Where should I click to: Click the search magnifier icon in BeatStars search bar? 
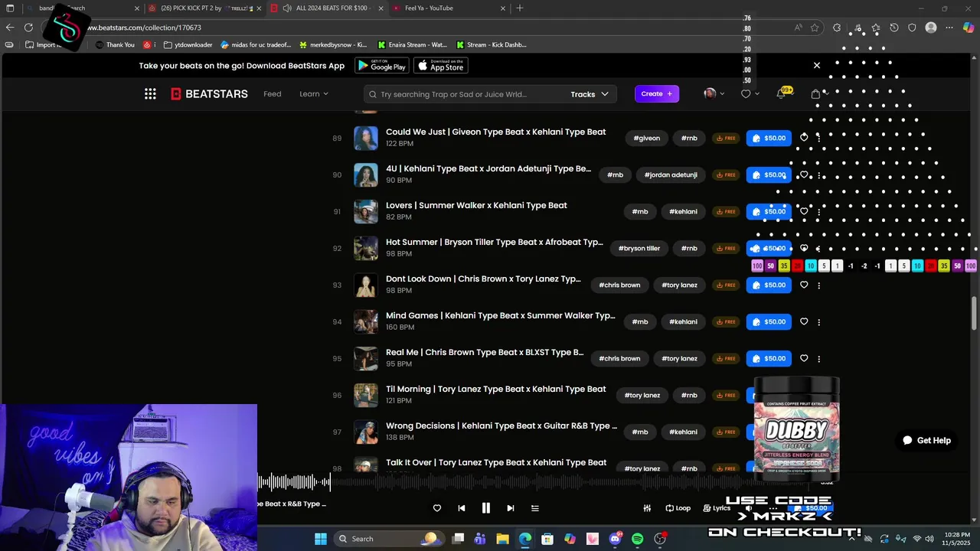tap(373, 94)
